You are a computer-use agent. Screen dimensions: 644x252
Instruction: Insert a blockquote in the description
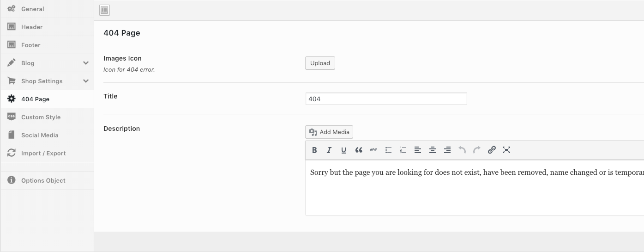(x=359, y=150)
